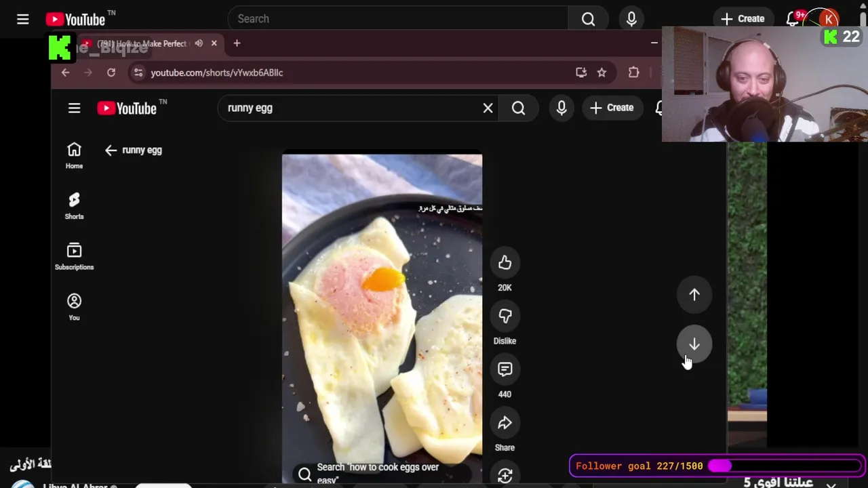Open the outer account avatar

(829, 19)
